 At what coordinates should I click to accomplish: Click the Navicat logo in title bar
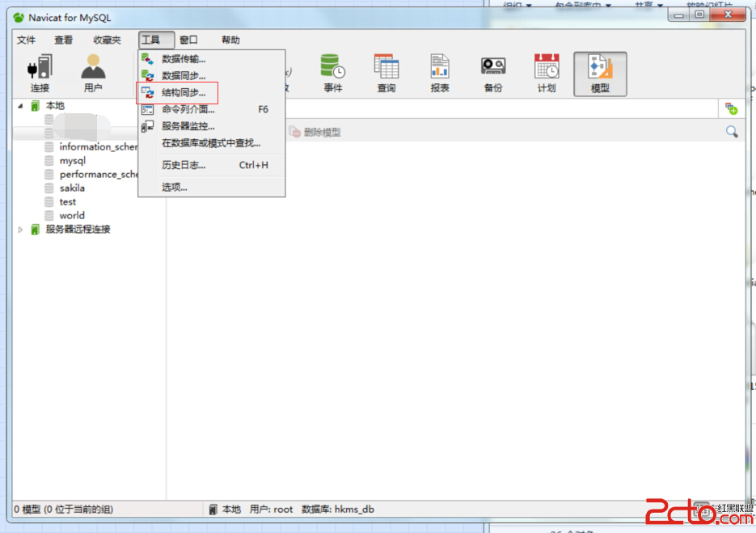(19, 18)
